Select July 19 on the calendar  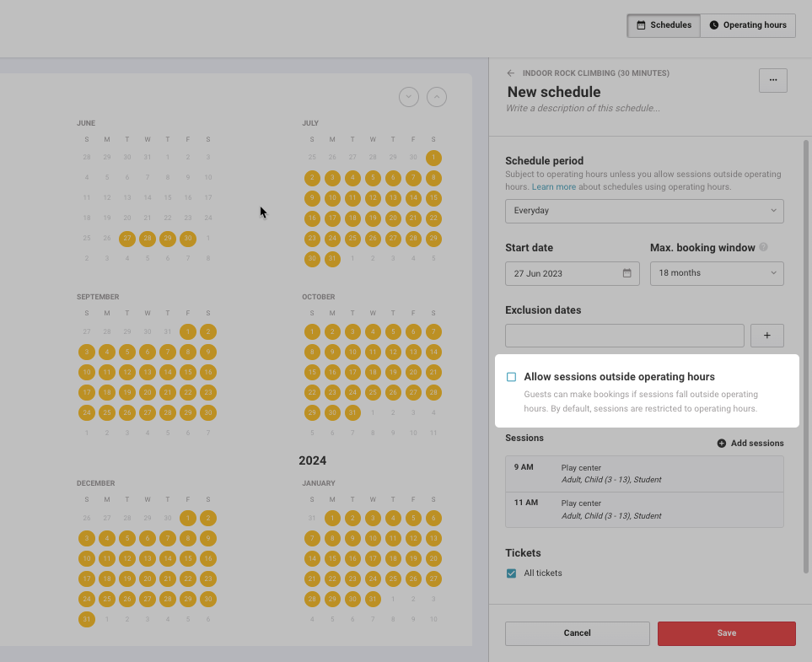pyautogui.click(x=373, y=218)
